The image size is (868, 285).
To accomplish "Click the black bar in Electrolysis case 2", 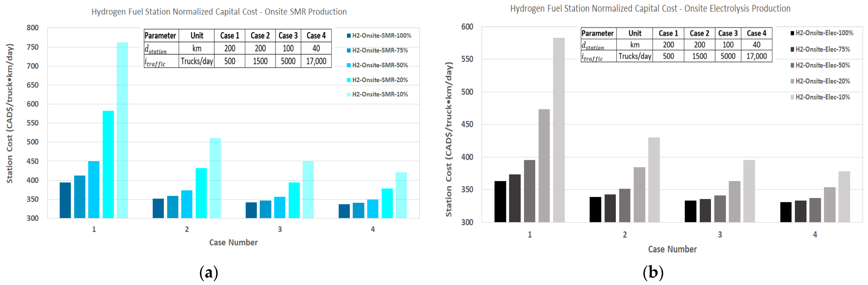I will pos(595,210).
